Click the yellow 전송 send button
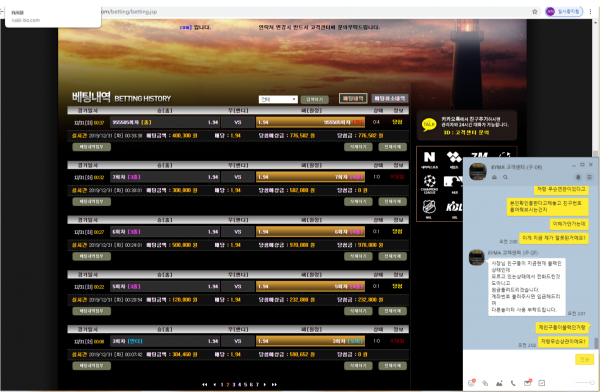The height and width of the screenshot is (392, 600). (x=584, y=359)
